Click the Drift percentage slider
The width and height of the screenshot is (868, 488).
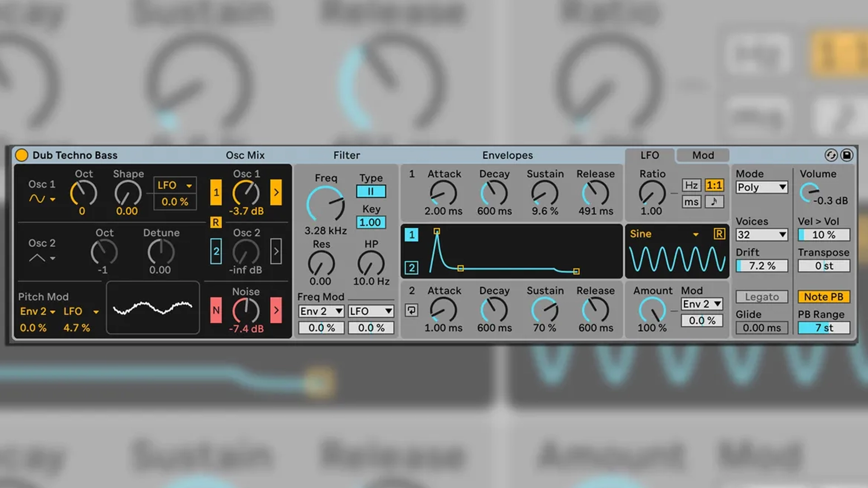pyautogui.click(x=762, y=266)
